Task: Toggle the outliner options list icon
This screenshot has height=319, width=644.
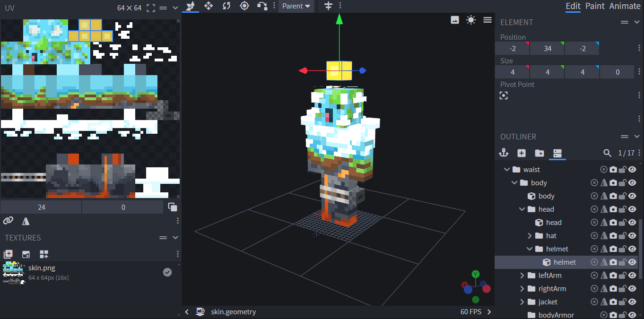Action: (x=557, y=153)
